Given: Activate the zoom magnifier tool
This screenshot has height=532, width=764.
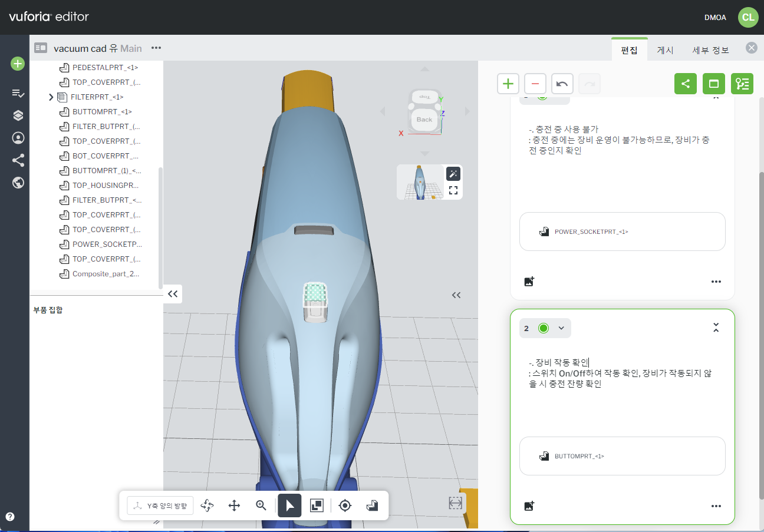Looking at the screenshot, I should click(x=261, y=505).
